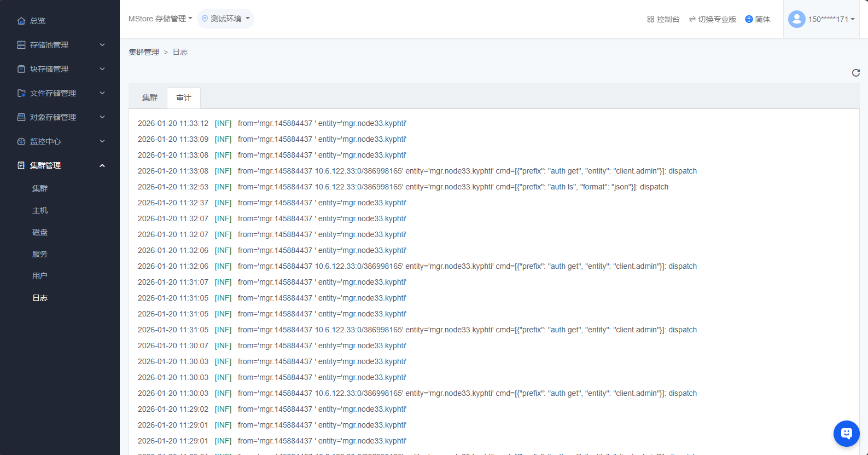Select the 11:32:53 auth ls log entry
The width and height of the screenshot is (868, 455).
[x=403, y=187]
